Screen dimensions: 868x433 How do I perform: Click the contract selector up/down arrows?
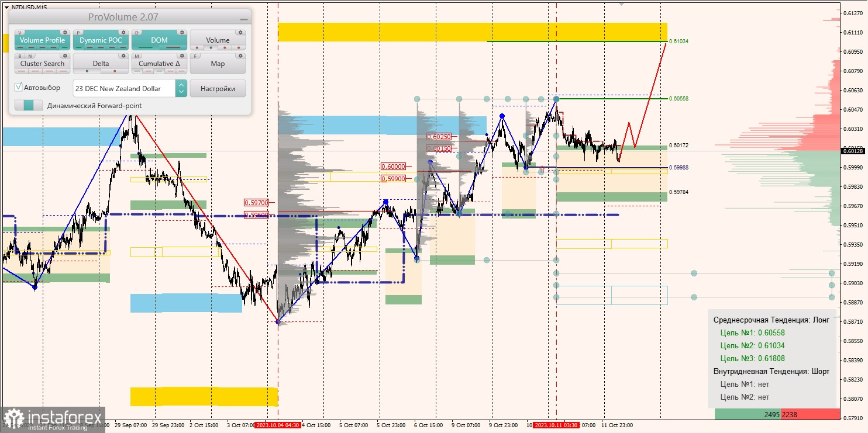181,88
